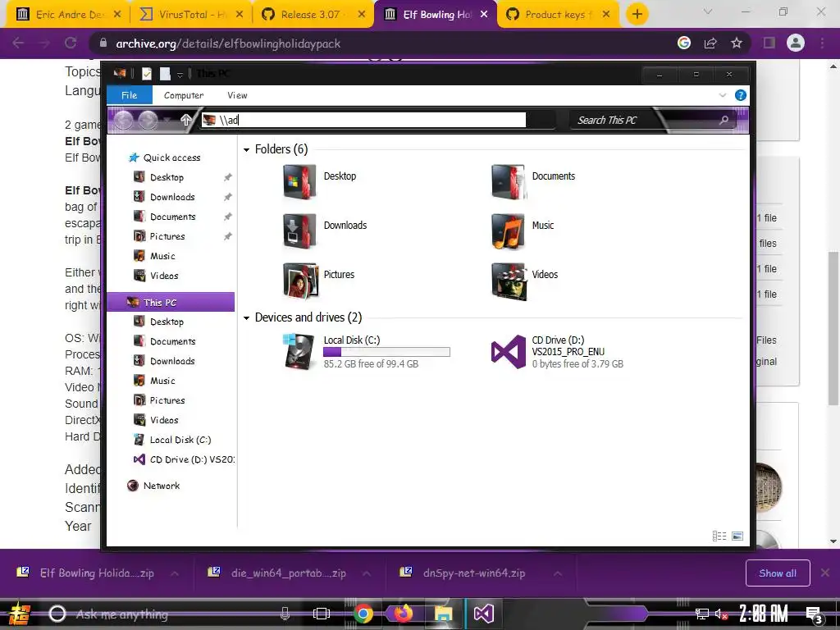This screenshot has height=630, width=840.
Task: Switch to VirusTotal browser tab
Action: pos(190,15)
